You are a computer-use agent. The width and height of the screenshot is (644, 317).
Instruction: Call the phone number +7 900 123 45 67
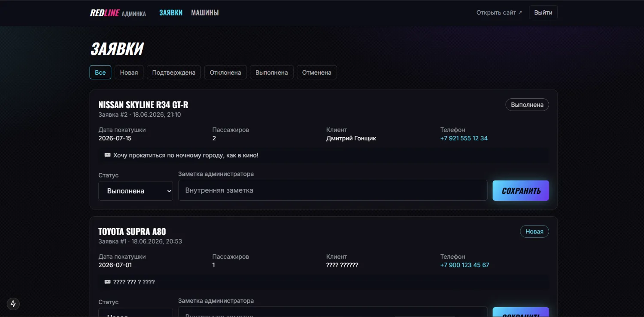tap(465, 265)
